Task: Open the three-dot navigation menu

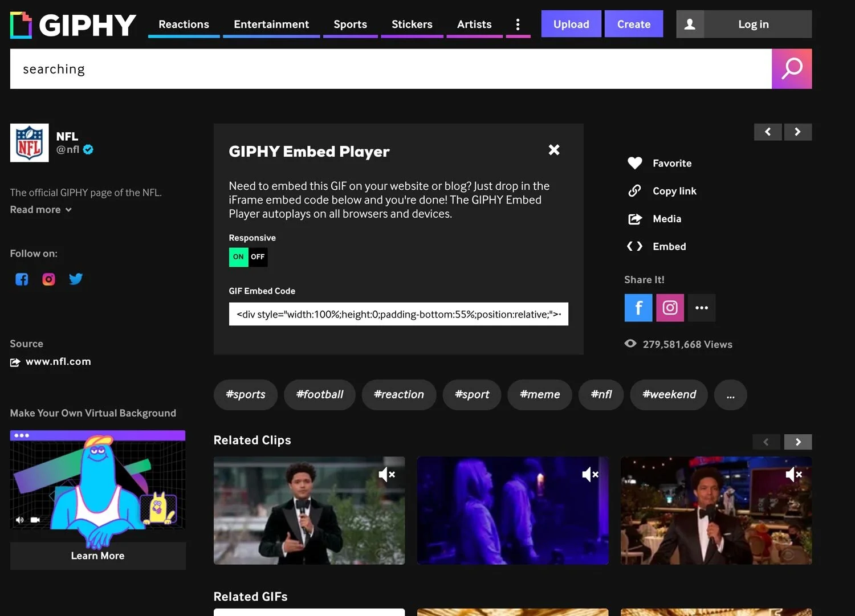Action: pyautogui.click(x=518, y=24)
